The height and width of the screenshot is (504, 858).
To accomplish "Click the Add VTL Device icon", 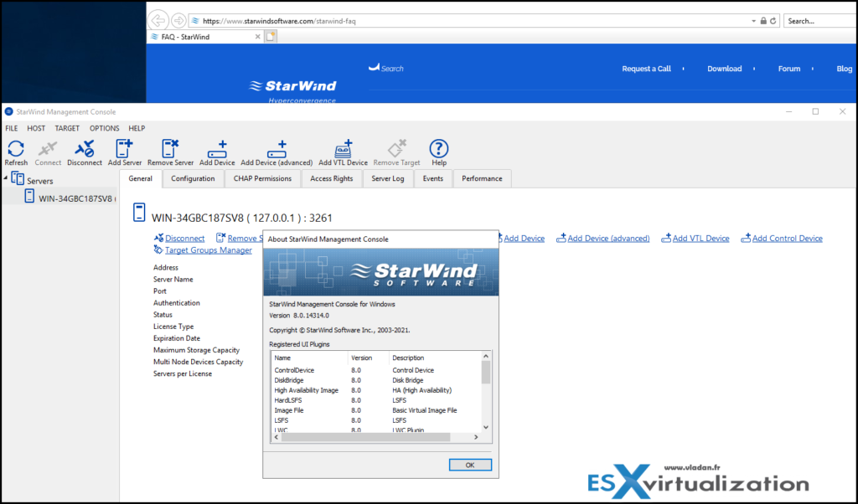I will tap(344, 151).
